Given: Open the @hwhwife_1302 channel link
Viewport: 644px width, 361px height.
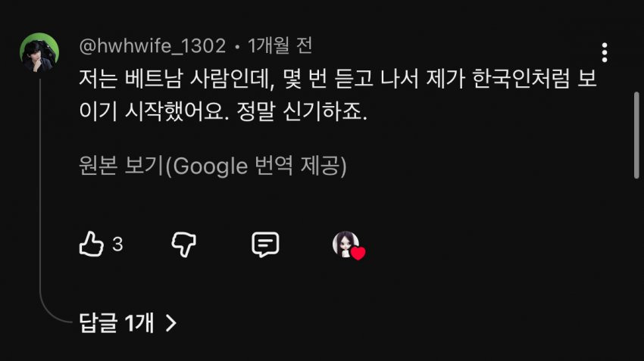Looking at the screenshot, I should point(152,45).
